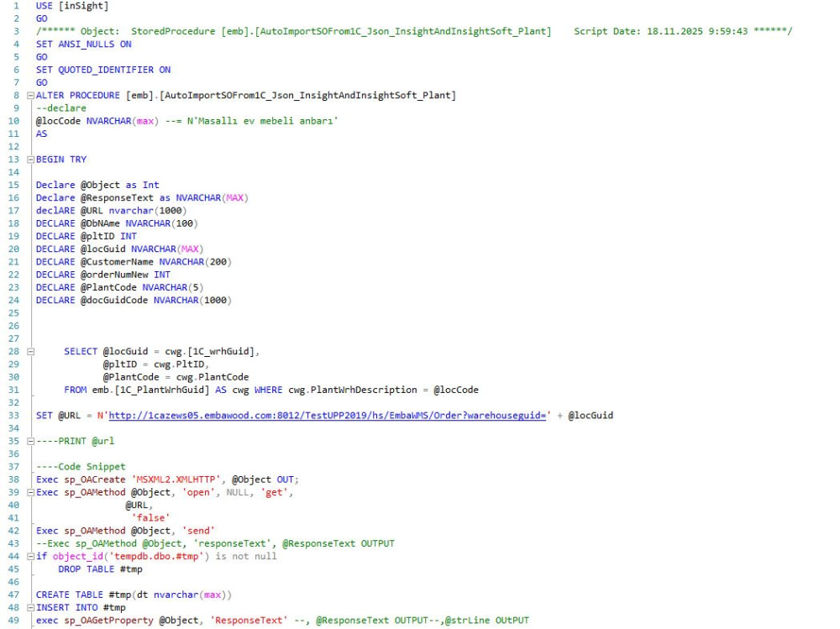The width and height of the screenshot is (840, 629).
Task: Click Declare @ResponseText as NVARCHAR(MAX)
Action: tap(142, 197)
